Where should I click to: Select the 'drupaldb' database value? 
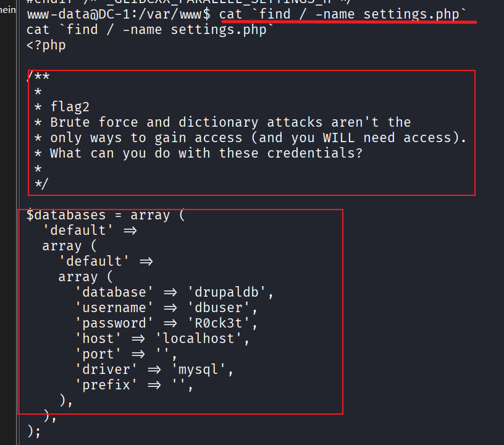pos(230,292)
